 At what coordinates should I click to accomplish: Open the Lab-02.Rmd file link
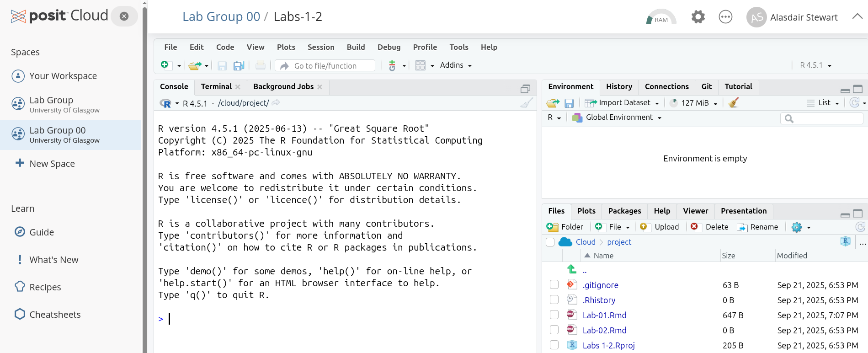click(604, 330)
